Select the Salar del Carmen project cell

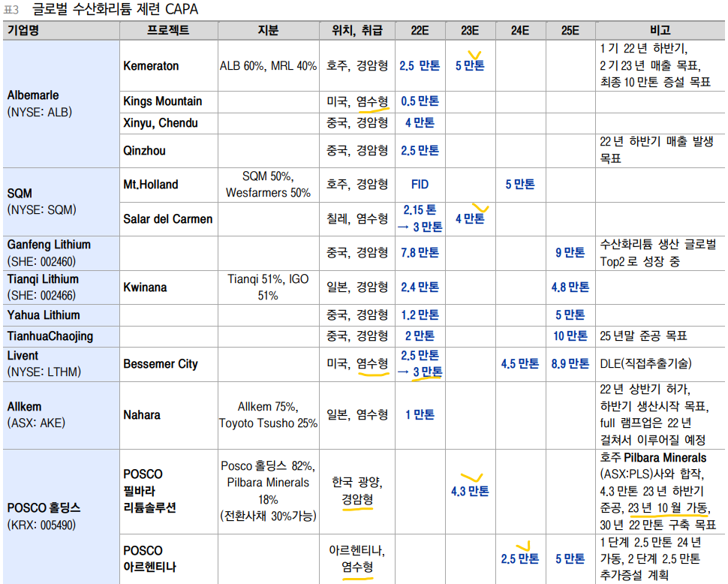167,219
